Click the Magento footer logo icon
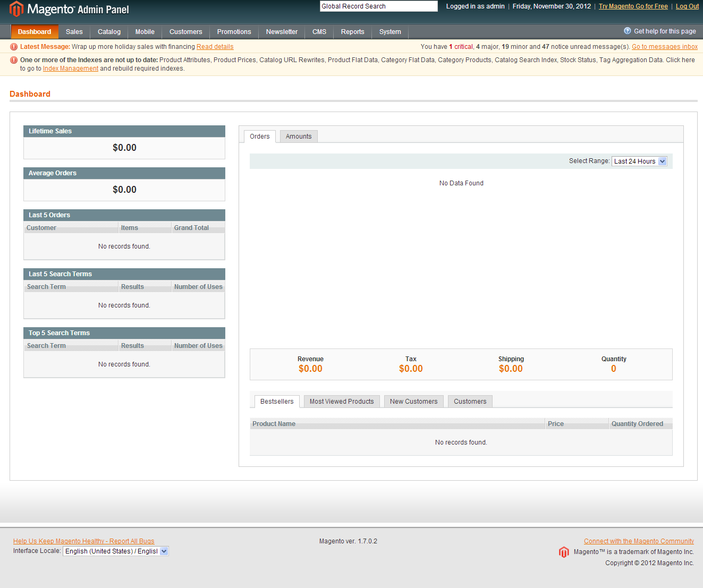The width and height of the screenshot is (703, 588). (x=564, y=552)
